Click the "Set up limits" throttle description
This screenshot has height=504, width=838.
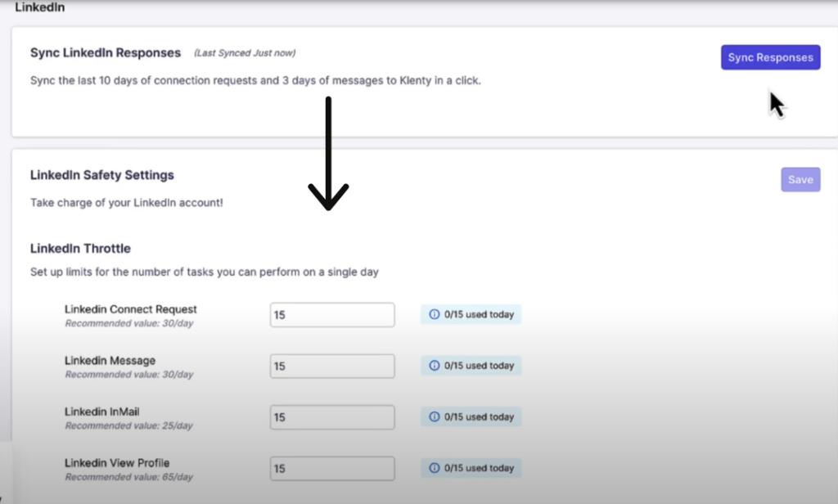coord(204,272)
